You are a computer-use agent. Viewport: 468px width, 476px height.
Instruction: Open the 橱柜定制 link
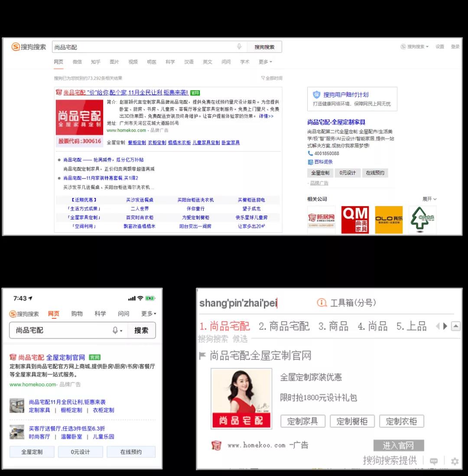point(136,142)
